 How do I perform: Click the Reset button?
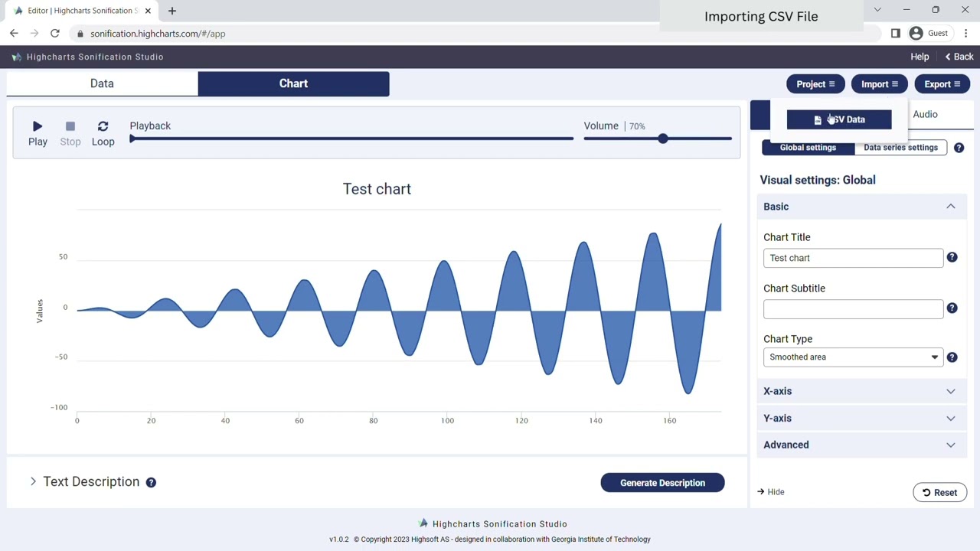pyautogui.click(x=939, y=492)
